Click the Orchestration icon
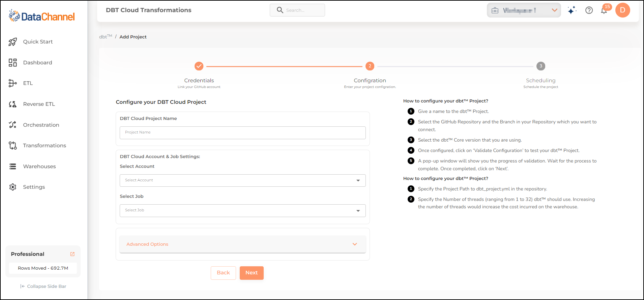This screenshot has height=300, width=644. [x=13, y=125]
